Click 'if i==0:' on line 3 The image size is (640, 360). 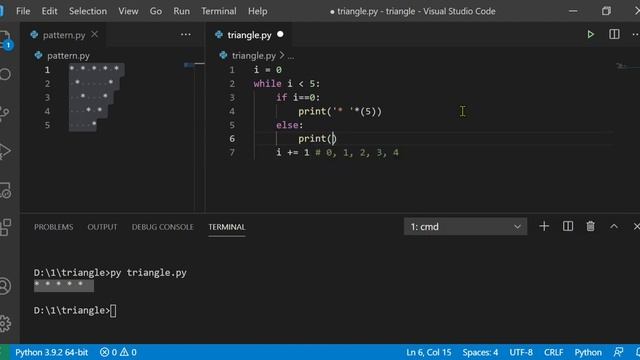pyautogui.click(x=298, y=98)
